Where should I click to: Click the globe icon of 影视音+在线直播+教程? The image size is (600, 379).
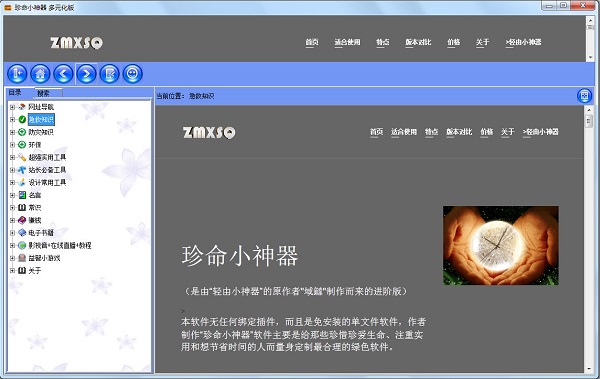click(22, 245)
